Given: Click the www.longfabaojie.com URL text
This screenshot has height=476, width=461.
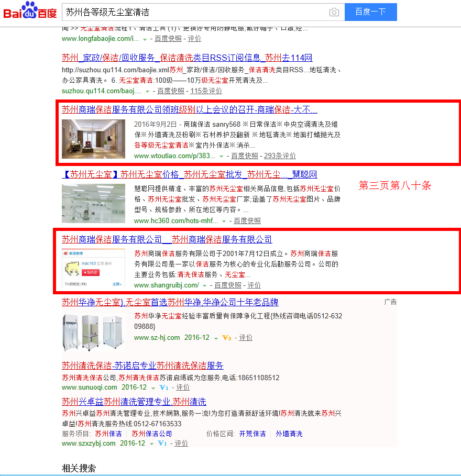Looking at the screenshot, I should pos(100,39).
